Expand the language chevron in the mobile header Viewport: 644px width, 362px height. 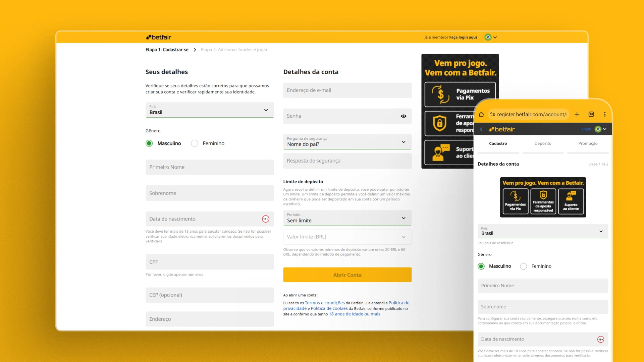605,129
